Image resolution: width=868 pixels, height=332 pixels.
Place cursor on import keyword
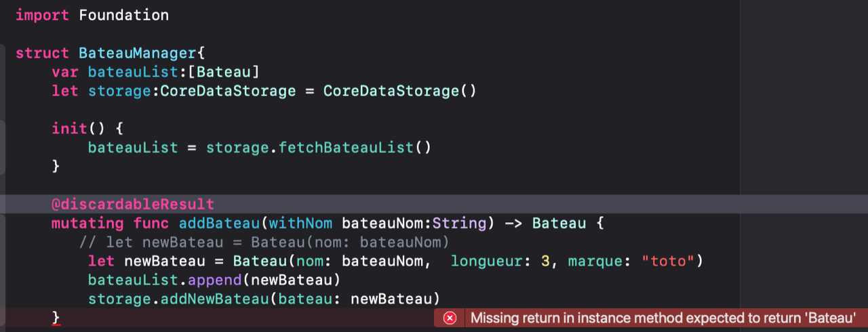pyautogui.click(x=42, y=15)
